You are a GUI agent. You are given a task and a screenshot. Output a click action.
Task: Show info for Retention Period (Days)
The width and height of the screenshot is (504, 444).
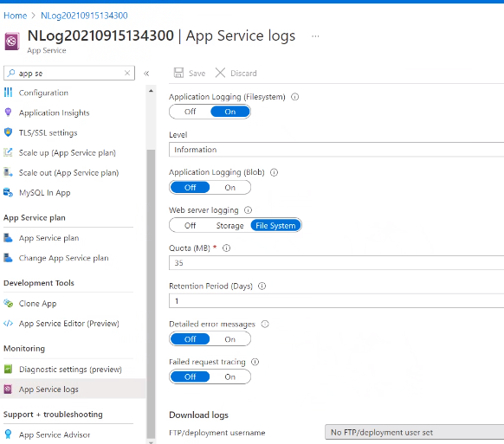click(x=262, y=286)
